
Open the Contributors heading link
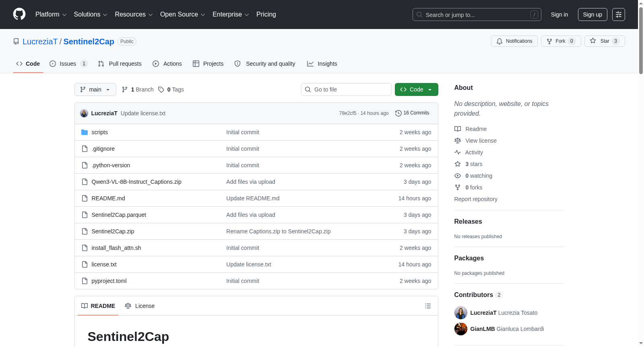coord(479,295)
